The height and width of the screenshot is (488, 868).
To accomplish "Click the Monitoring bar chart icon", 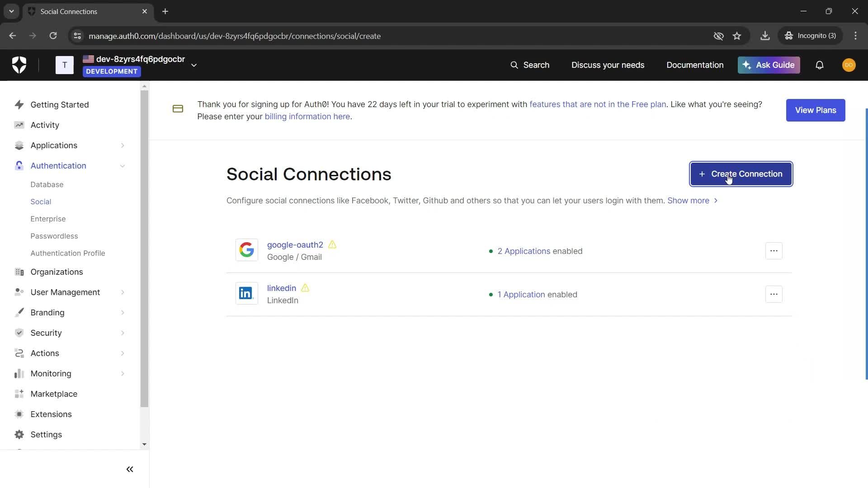I will click(x=19, y=374).
